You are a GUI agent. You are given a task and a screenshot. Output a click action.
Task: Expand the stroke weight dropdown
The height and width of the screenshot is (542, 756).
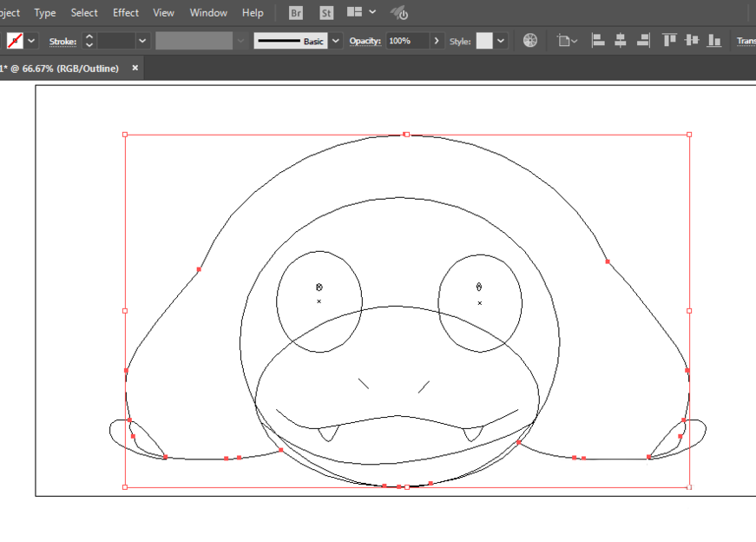(x=143, y=41)
